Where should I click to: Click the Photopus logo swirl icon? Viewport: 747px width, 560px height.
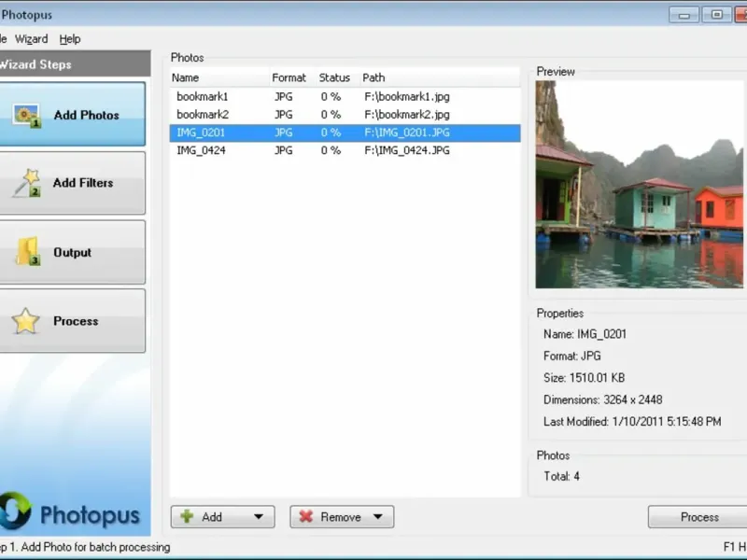16,511
